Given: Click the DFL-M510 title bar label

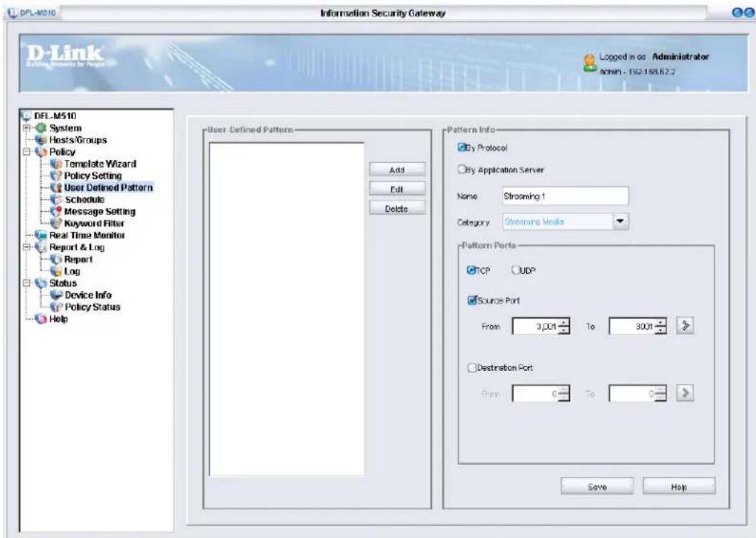Looking at the screenshot, I should click(x=37, y=13).
